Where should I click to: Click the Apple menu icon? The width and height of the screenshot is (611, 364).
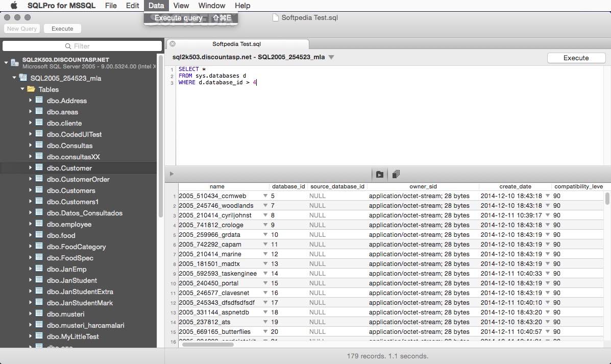tap(14, 6)
